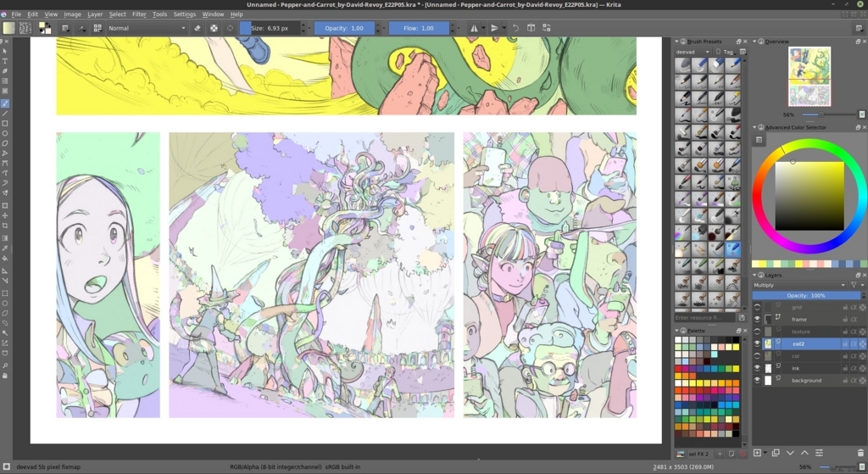Select the Rectangular Selection tool

click(x=5, y=293)
